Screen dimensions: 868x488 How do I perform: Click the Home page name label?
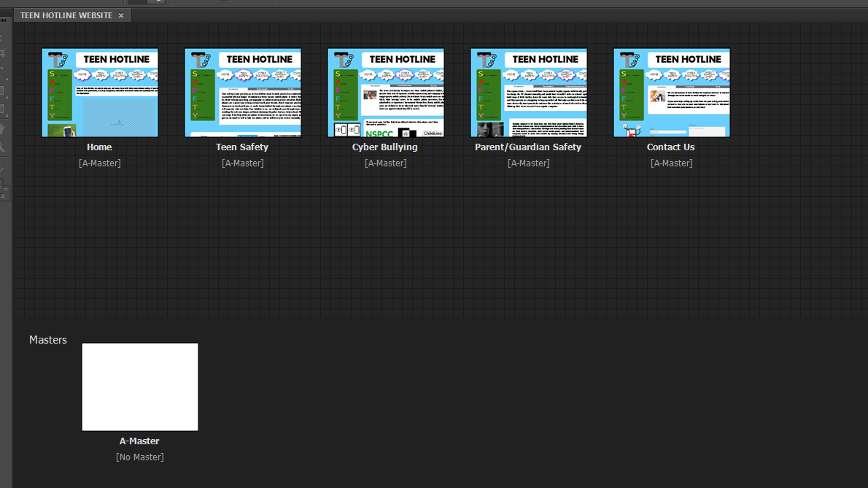point(99,147)
